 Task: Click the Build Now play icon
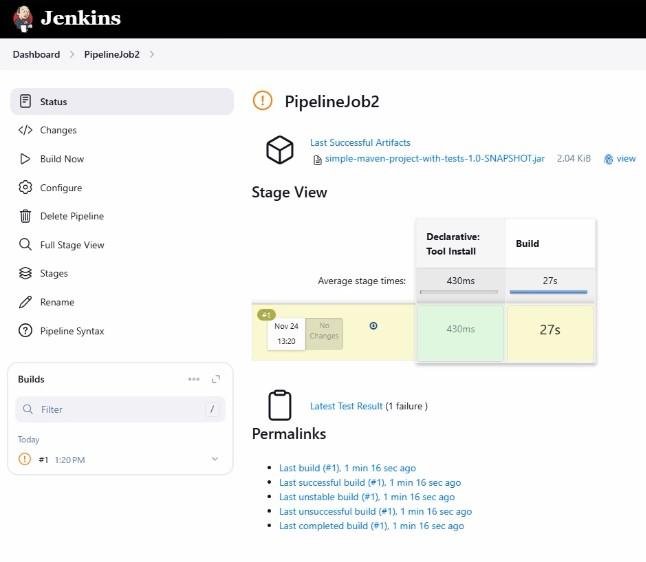click(25, 159)
